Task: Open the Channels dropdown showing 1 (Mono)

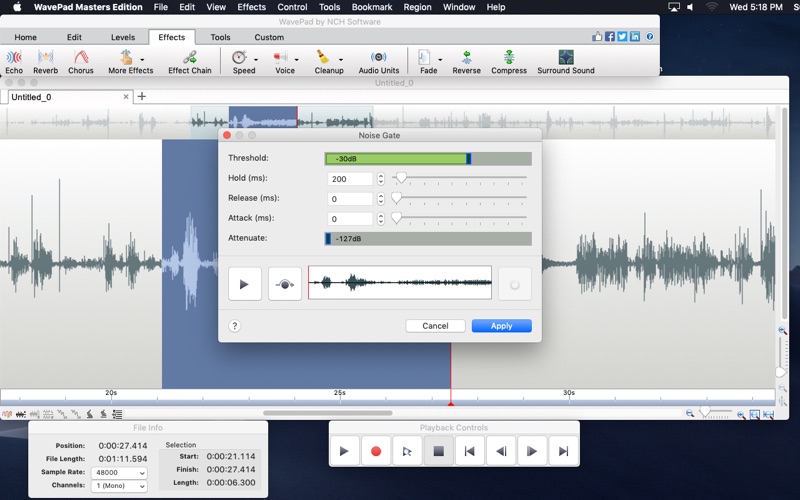Action: (119, 486)
